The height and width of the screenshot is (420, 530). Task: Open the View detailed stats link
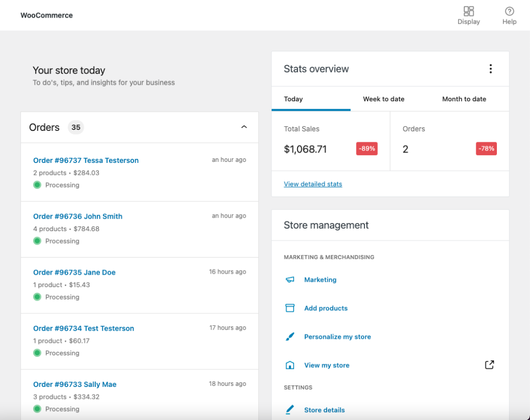pos(313,184)
